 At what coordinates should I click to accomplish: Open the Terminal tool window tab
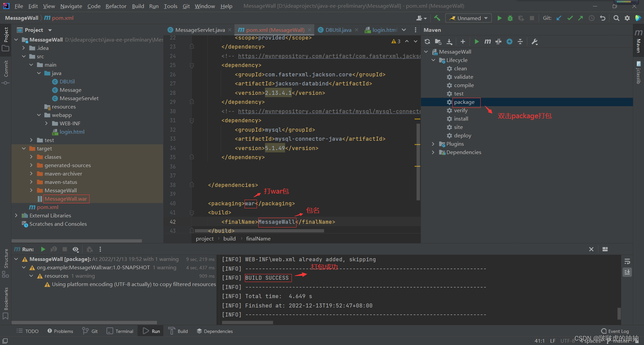pyautogui.click(x=120, y=331)
